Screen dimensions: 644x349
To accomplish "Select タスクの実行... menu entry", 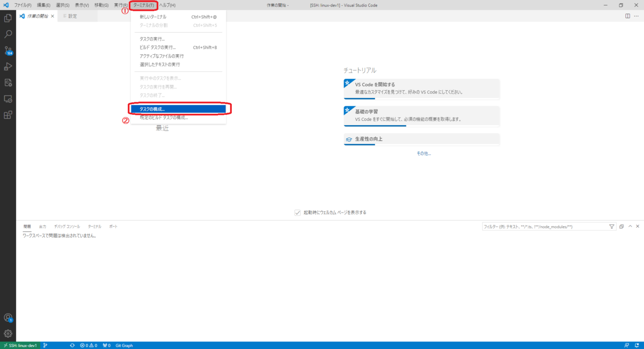I will click(x=178, y=39).
